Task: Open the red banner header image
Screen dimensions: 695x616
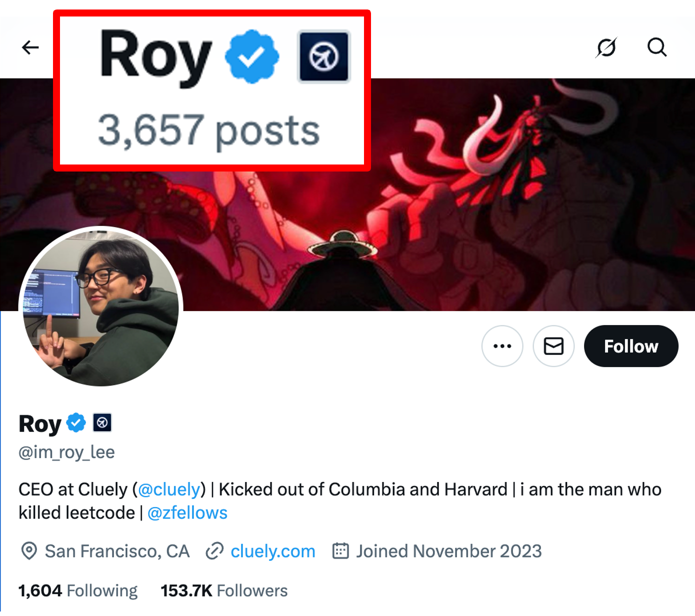Action: [x=400, y=200]
